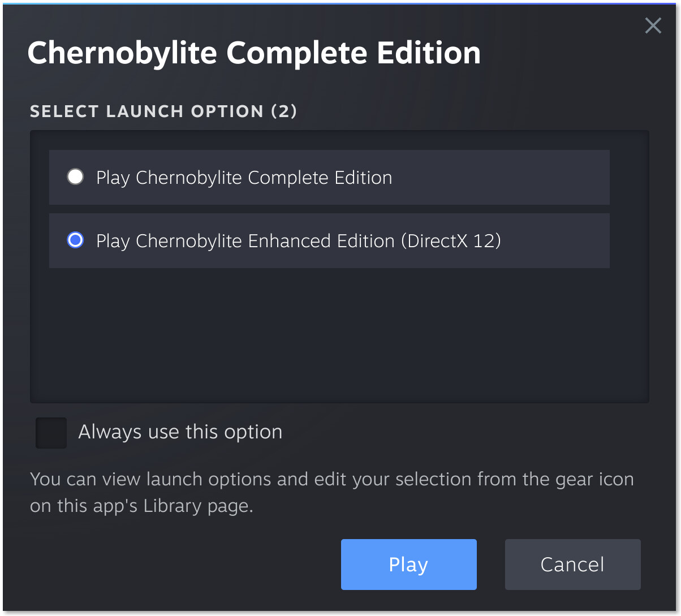Cancel the launch option dialog
681x616 pixels.
coord(572,564)
